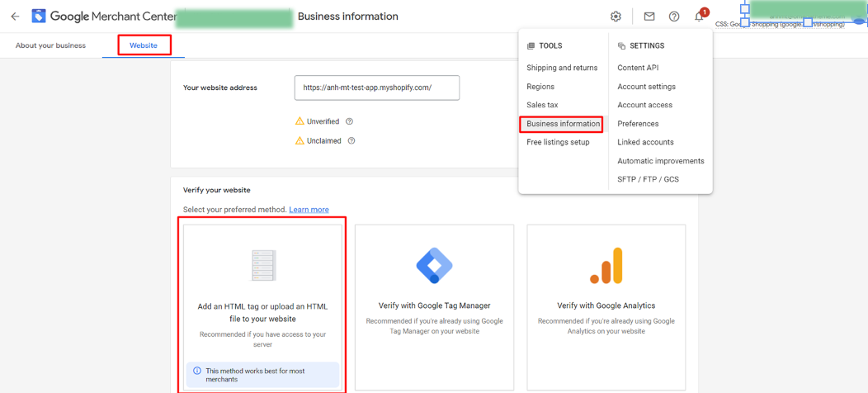868x393 pixels.
Task: Select the Website tab
Action: pyautogui.click(x=144, y=45)
